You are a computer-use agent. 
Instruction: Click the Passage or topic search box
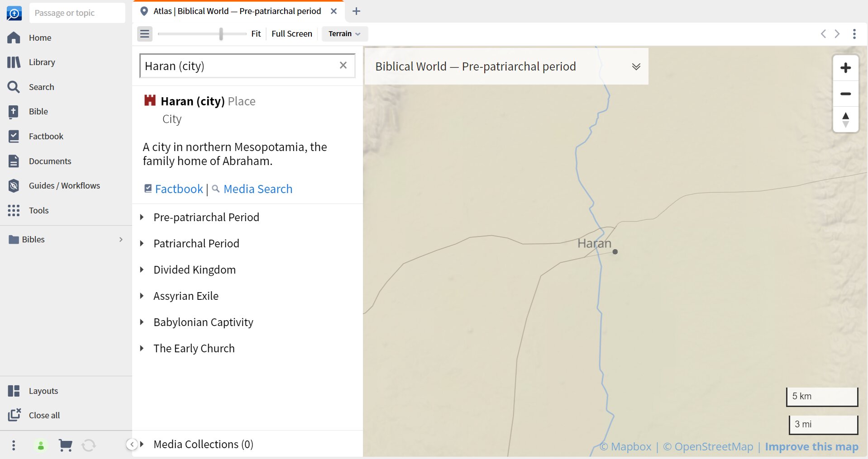tap(77, 13)
